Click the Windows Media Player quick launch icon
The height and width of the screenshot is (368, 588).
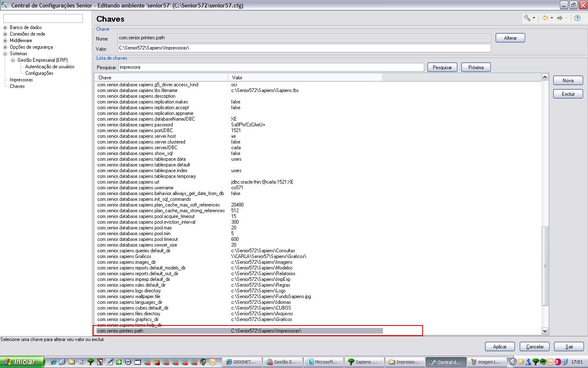tap(128, 362)
